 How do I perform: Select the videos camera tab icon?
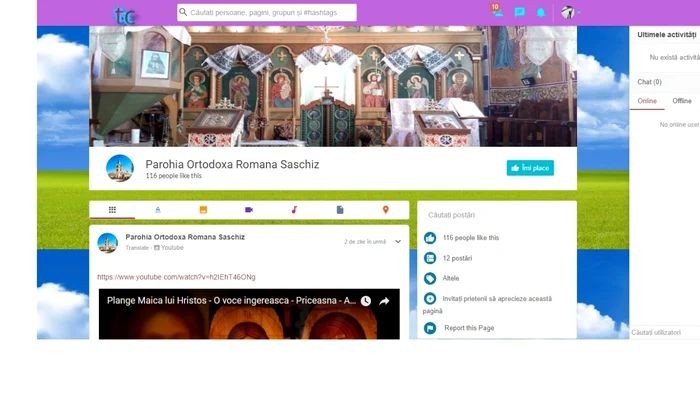tap(249, 210)
